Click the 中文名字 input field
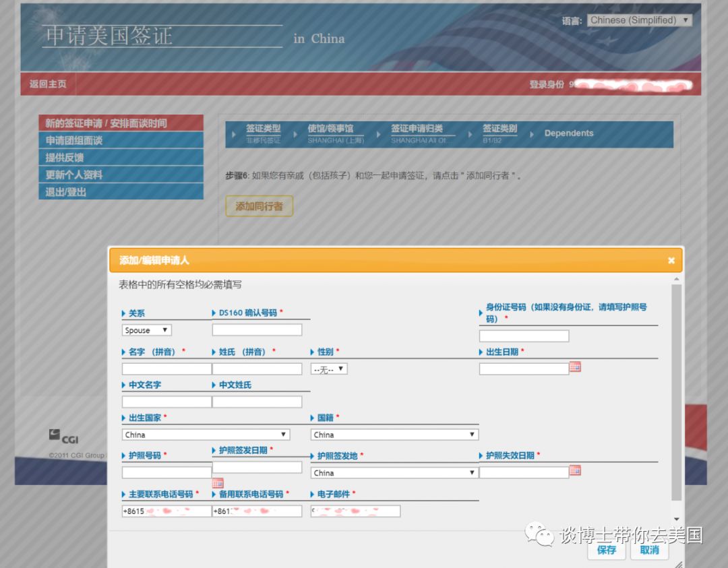728x568 pixels. [166, 402]
